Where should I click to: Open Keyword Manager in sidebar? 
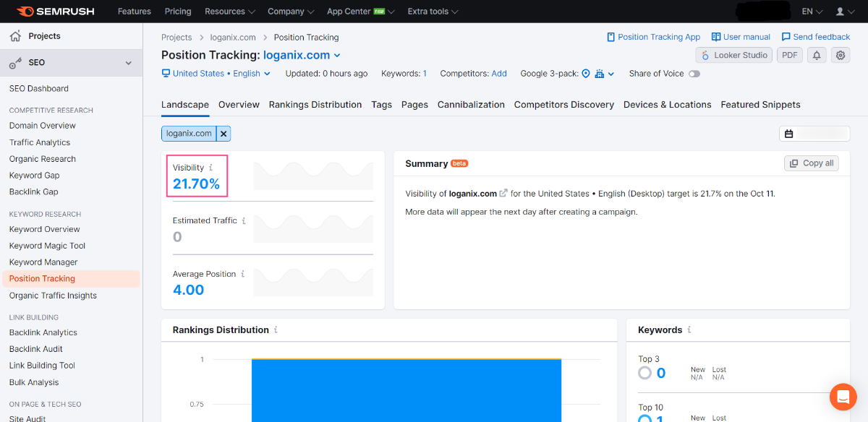[x=43, y=262]
